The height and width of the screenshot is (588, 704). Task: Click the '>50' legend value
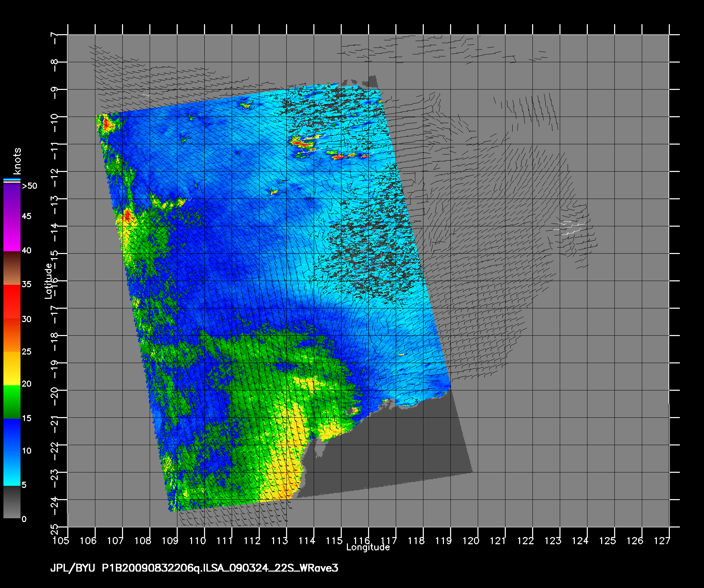pos(29,186)
